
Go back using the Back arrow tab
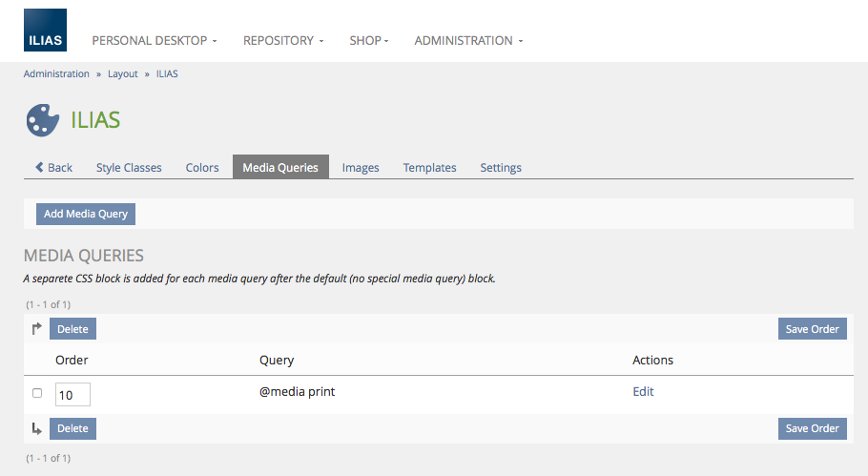(53, 168)
